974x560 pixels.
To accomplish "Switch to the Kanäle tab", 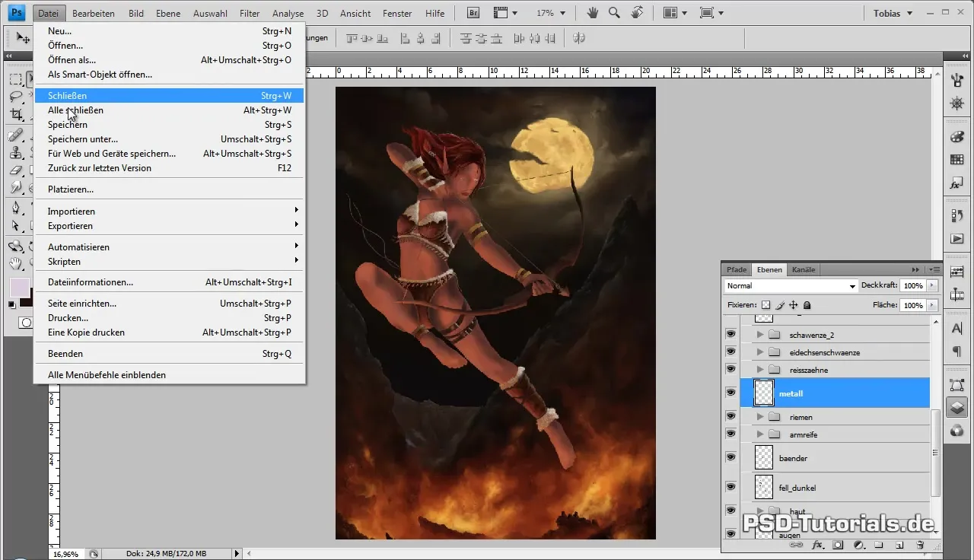I will (x=804, y=269).
